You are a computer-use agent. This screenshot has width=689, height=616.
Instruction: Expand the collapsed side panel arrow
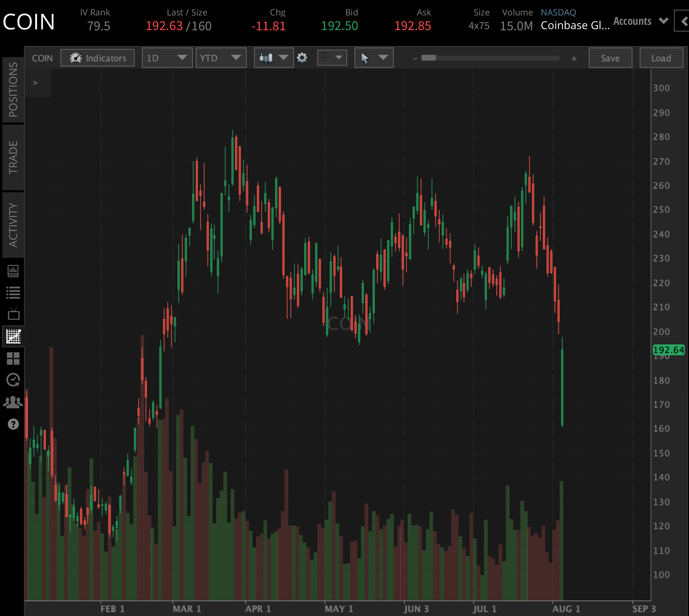pyautogui.click(x=35, y=82)
